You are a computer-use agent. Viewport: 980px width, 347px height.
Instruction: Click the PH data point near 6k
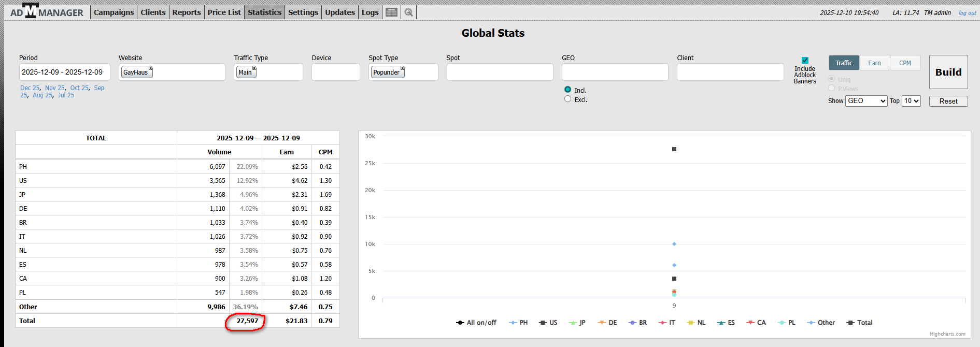(674, 265)
